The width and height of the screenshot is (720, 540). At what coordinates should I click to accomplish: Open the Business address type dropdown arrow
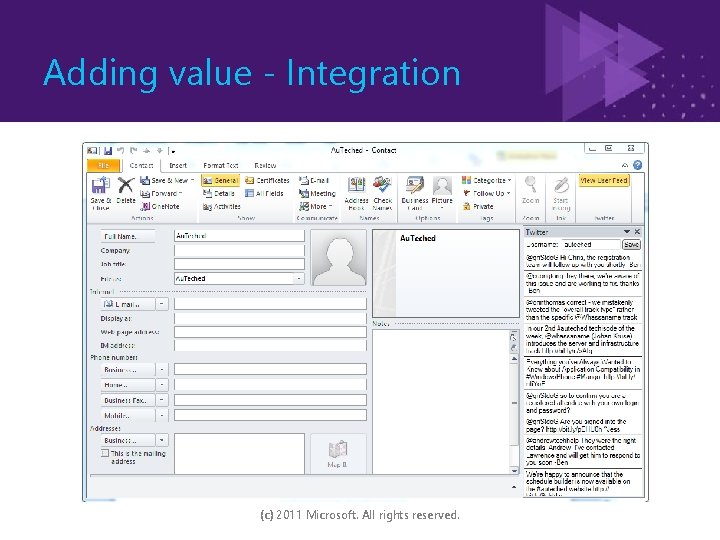pos(162,440)
